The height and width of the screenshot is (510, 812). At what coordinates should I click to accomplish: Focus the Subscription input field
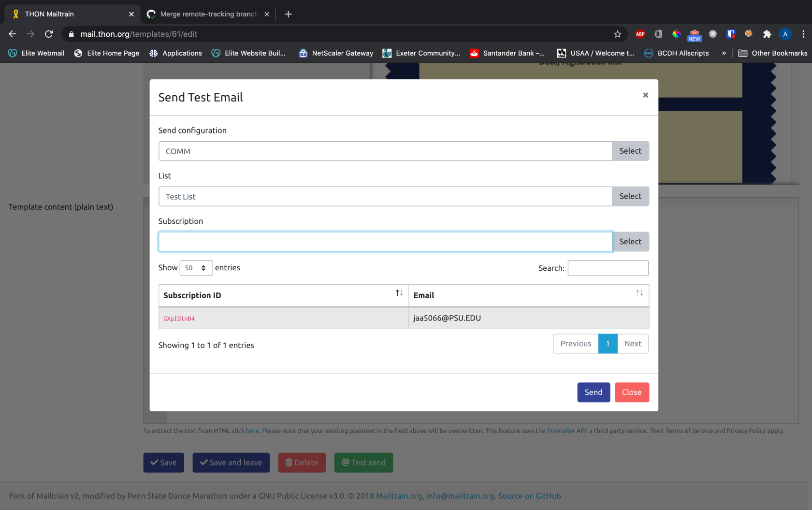point(385,242)
